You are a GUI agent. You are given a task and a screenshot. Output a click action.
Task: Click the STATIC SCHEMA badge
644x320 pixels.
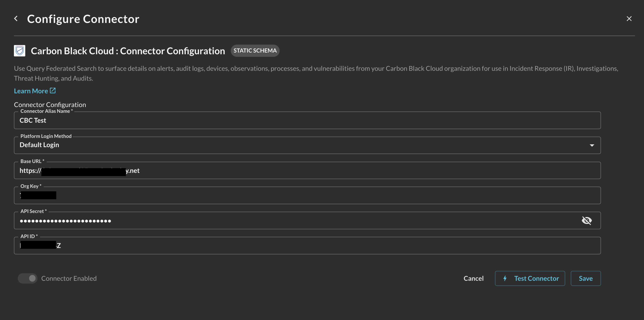[255, 51]
